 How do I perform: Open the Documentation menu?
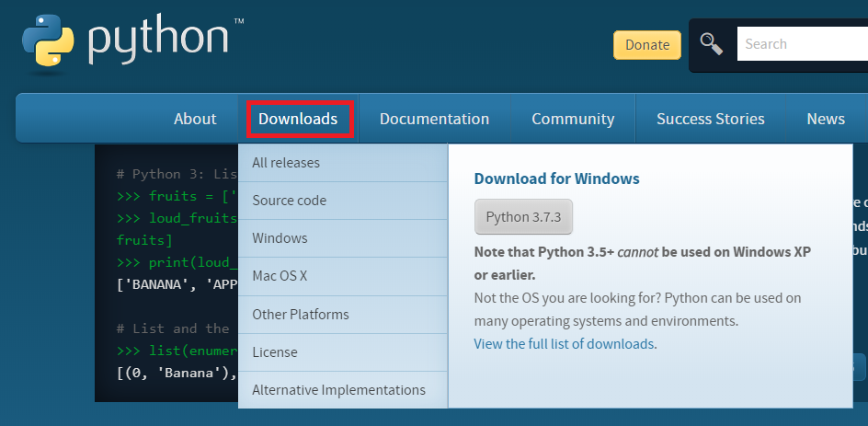click(435, 119)
